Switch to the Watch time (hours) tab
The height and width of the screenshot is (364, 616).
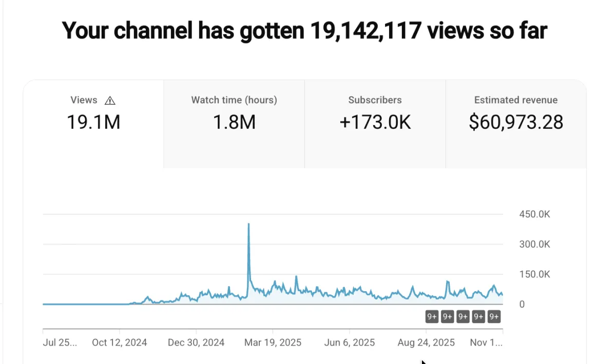[x=234, y=124]
